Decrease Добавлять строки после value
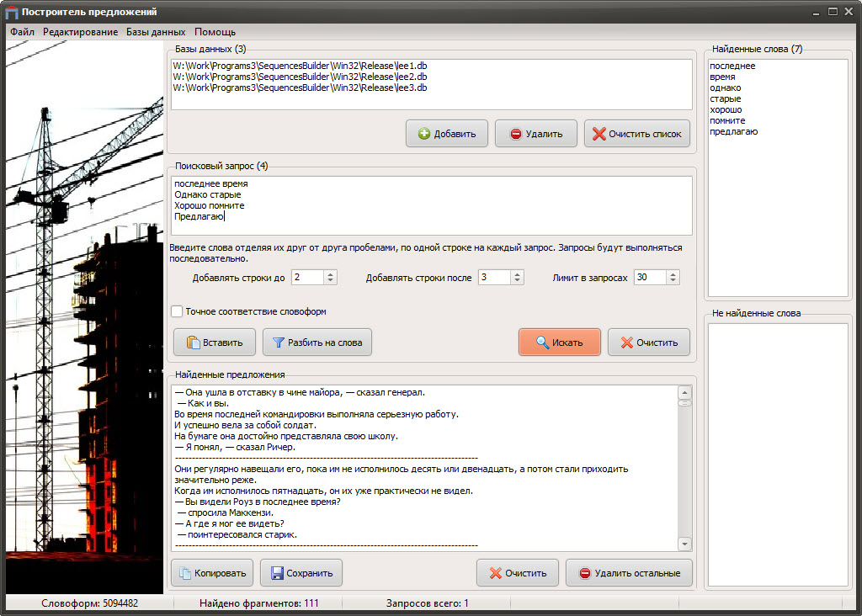This screenshot has width=862, height=616. pyautogui.click(x=518, y=281)
